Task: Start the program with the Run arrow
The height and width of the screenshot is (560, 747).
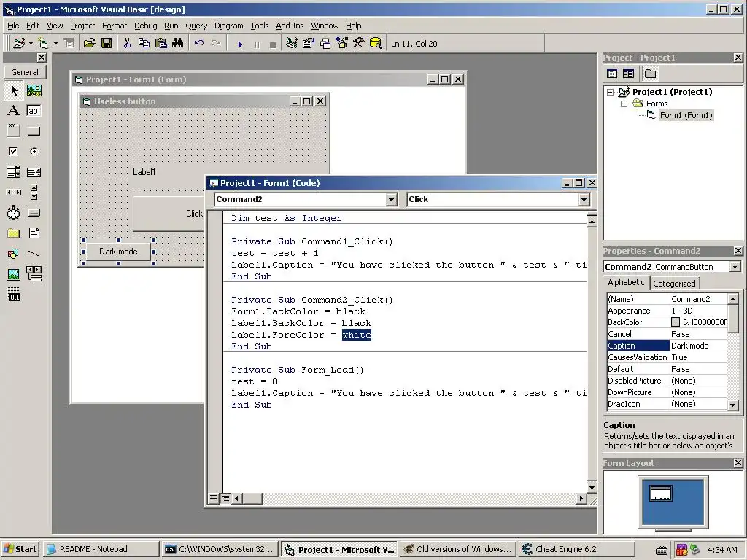Action: (x=240, y=44)
